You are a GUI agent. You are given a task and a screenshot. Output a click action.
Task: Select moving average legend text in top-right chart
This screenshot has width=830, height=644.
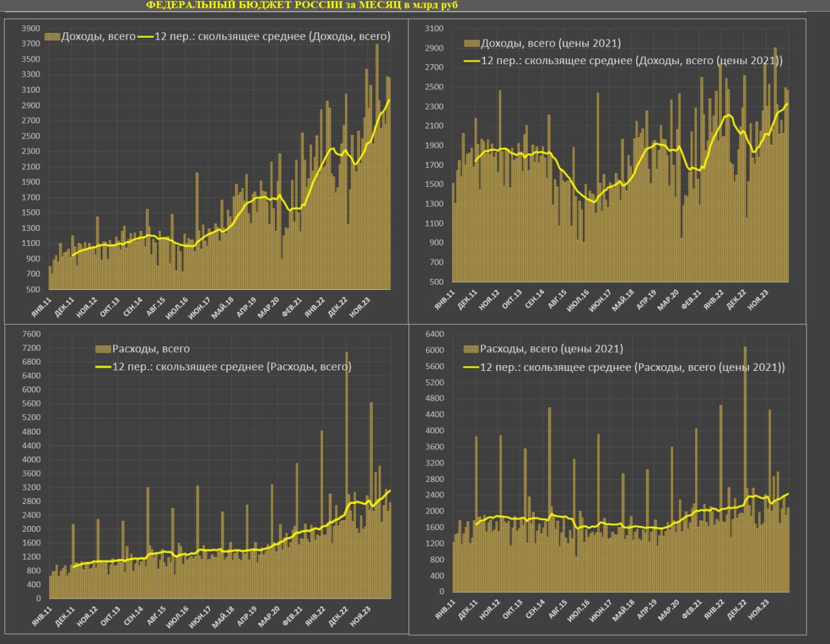(632, 60)
